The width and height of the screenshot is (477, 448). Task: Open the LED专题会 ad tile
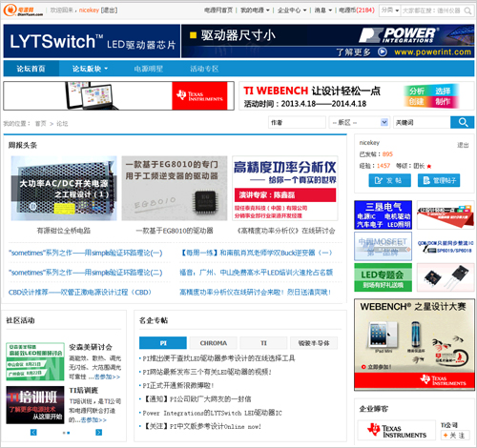pos(384,277)
